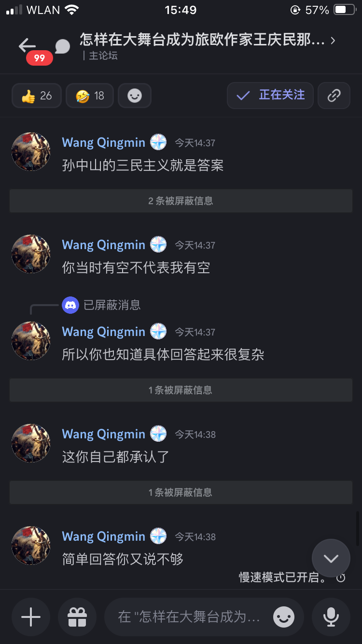Toggle the laughing emoji reaction with 18

click(90, 96)
